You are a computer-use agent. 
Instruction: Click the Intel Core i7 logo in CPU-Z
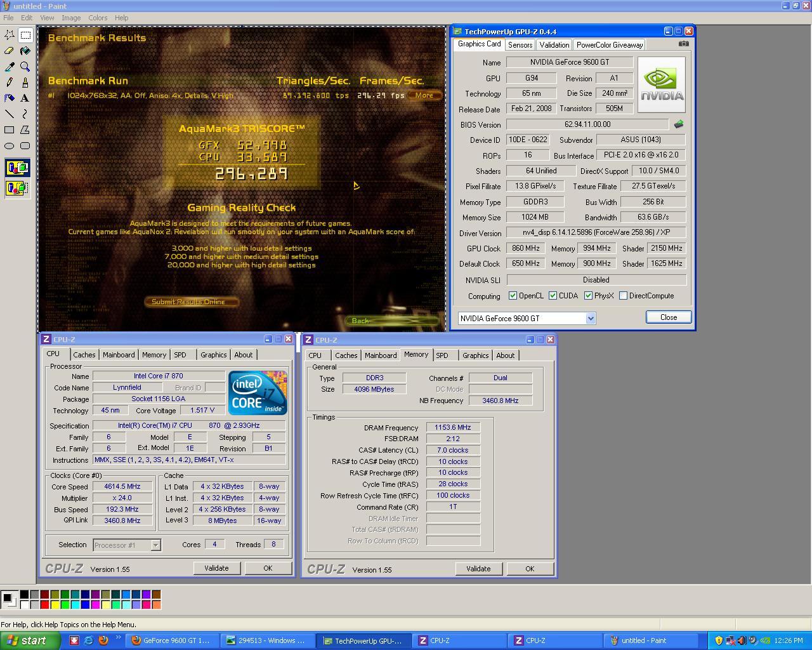pos(258,393)
